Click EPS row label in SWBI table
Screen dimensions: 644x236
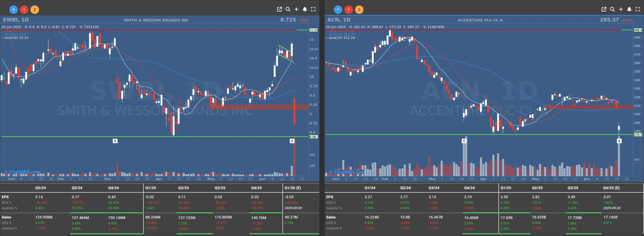pos(5,197)
